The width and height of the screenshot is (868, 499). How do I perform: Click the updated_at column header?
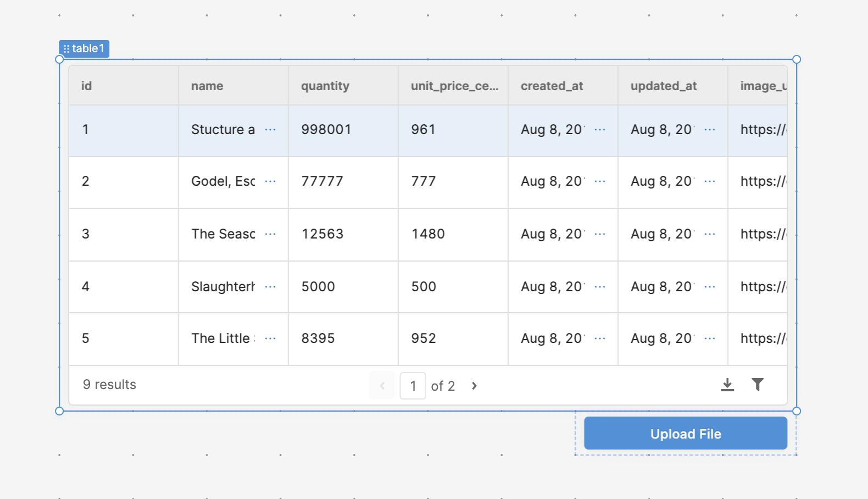[x=664, y=86]
